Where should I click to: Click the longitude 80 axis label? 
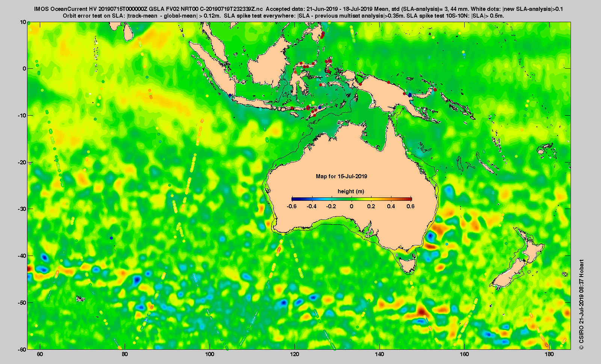[125, 354]
